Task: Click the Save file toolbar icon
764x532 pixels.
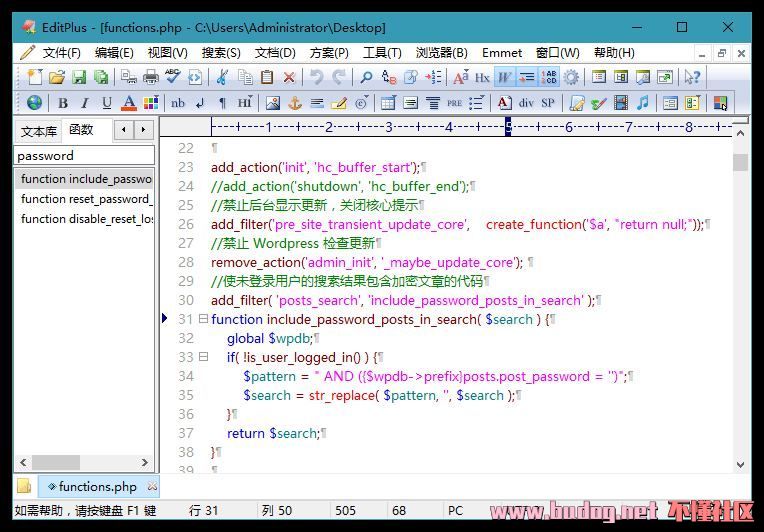Action: pos(79,77)
